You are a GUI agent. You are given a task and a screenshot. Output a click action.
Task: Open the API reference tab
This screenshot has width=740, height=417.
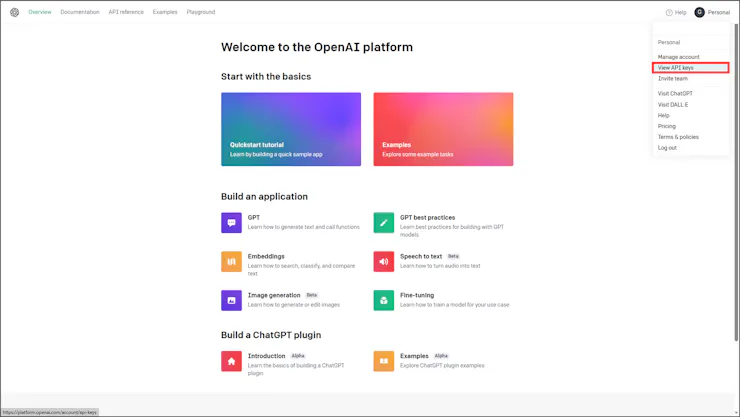tap(126, 12)
